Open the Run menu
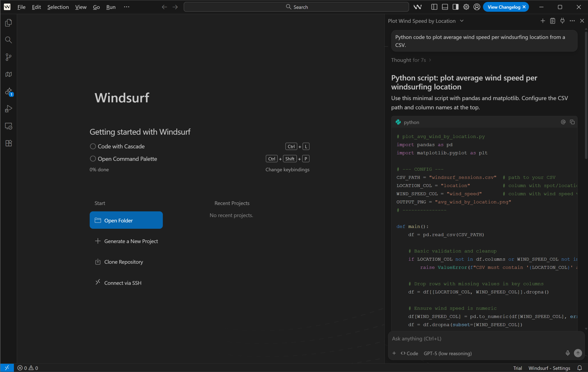Viewport: 588px width, 372px height. [111, 7]
